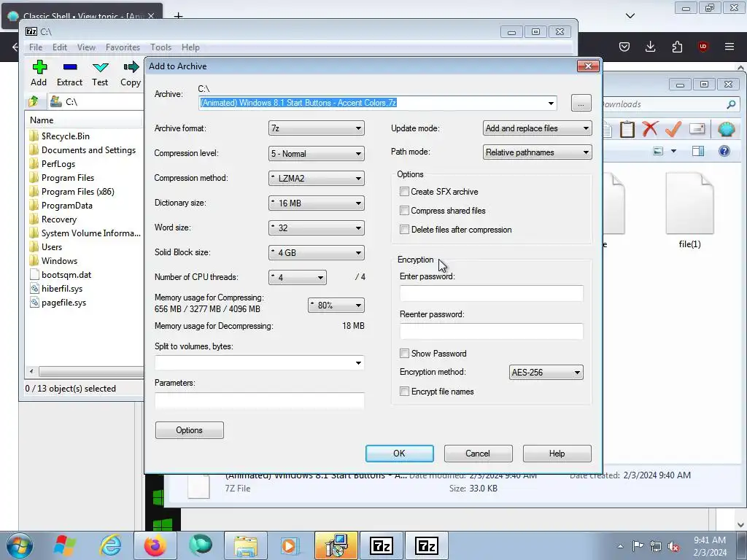Open the View menu in 7-Zip
This screenshot has height=560, width=747.
86,47
